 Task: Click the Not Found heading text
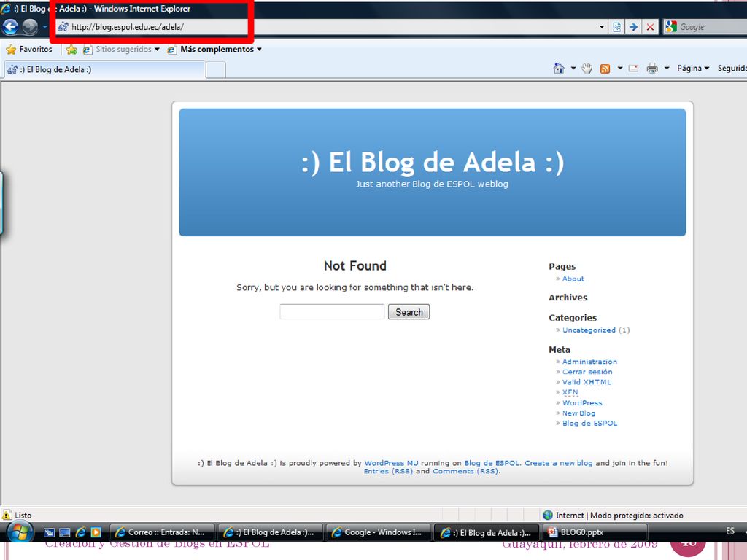355,265
